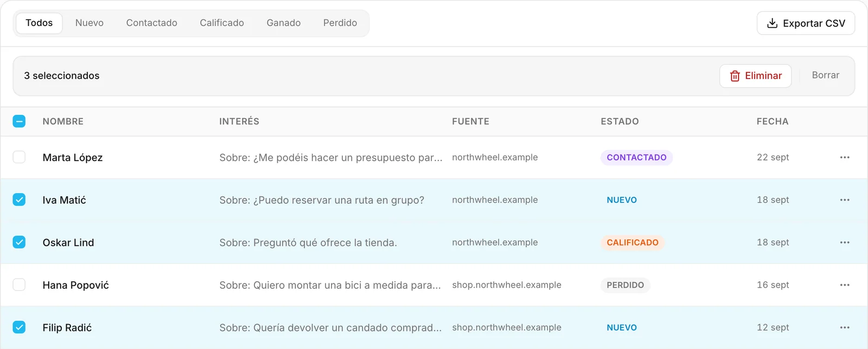Open row actions menu for Hana Popović
868x349 pixels.
(x=845, y=285)
